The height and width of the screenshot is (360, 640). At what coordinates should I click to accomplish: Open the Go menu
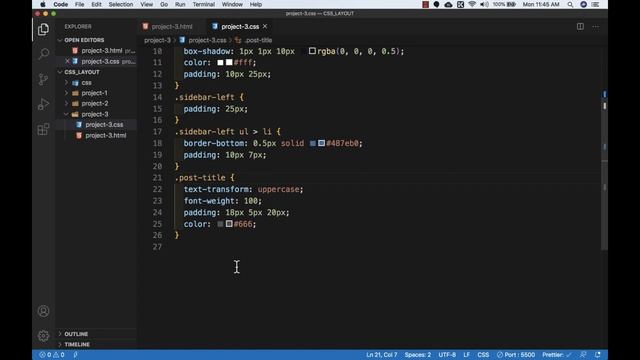click(164, 4)
